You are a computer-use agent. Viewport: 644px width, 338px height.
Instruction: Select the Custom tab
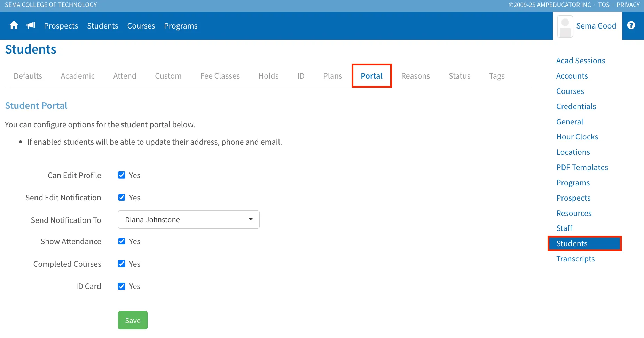(x=168, y=76)
